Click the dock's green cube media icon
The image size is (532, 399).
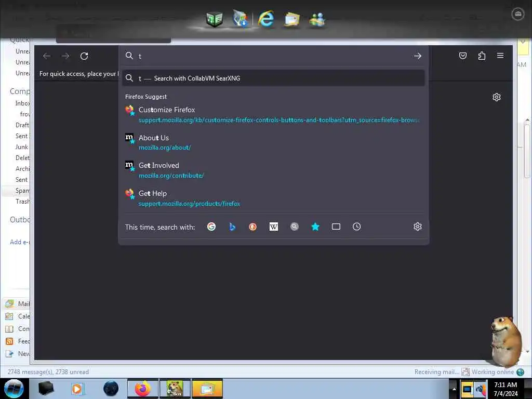pyautogui.click(x=215, y=19)
